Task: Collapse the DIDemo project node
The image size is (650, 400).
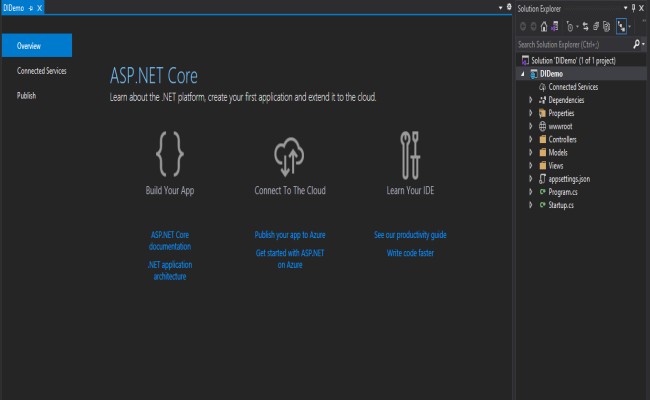Action: click(523, 74)
